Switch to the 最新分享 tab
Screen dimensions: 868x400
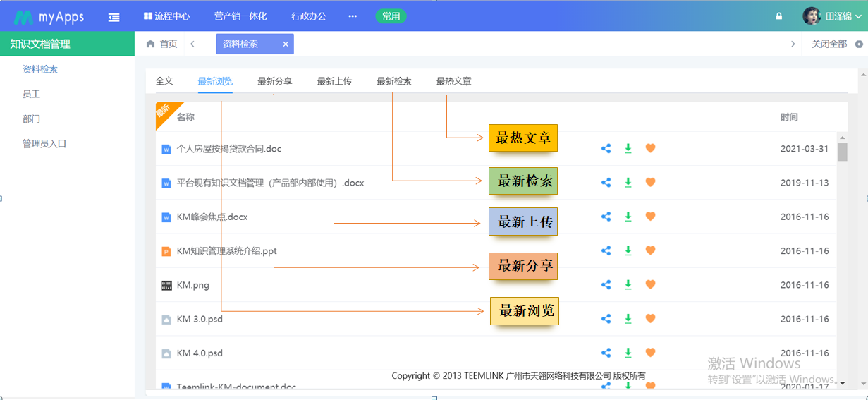[275, 81]
